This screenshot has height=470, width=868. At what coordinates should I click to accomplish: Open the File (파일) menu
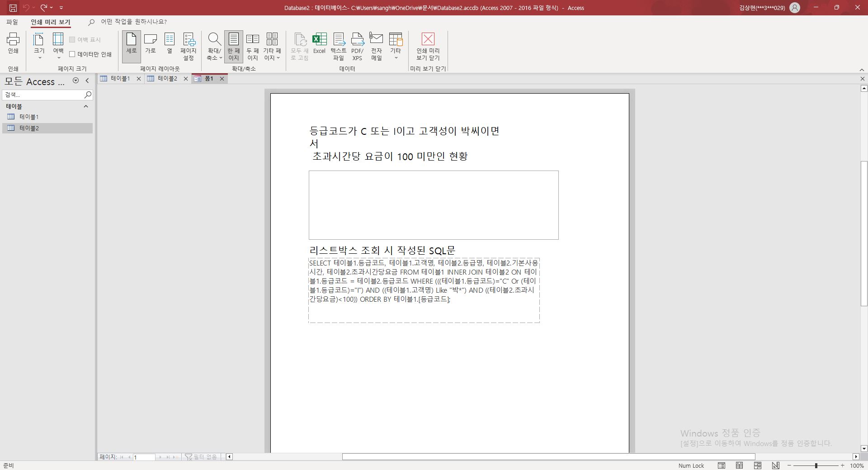coord(12,22)
